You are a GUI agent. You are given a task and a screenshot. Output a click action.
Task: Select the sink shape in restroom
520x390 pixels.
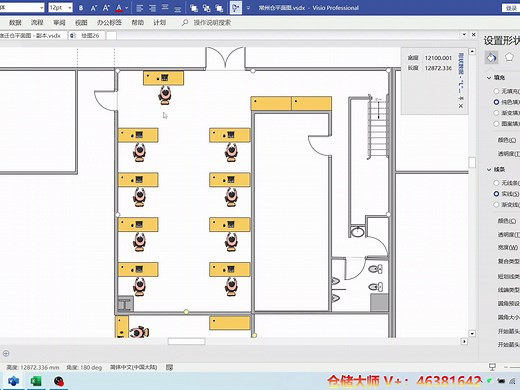point(358,232)
